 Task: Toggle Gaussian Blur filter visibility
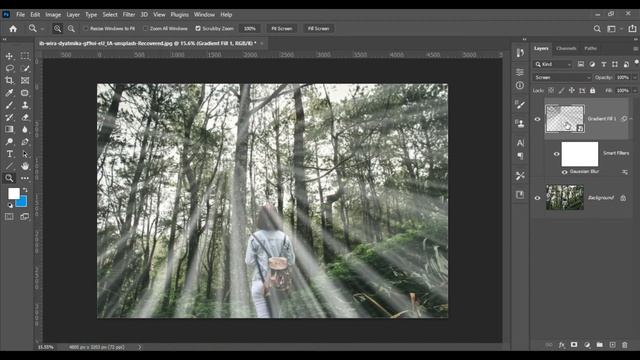pos(564,172)
